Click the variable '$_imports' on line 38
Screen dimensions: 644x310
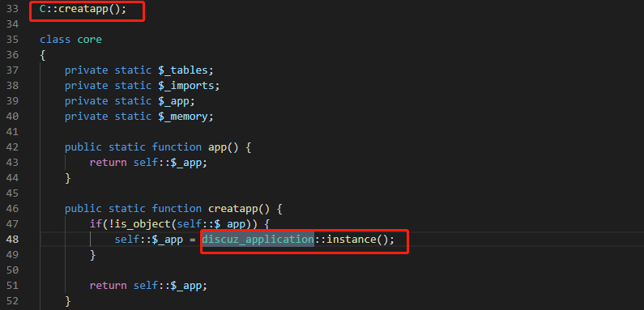pyautogui.click(x=186, y=86)
